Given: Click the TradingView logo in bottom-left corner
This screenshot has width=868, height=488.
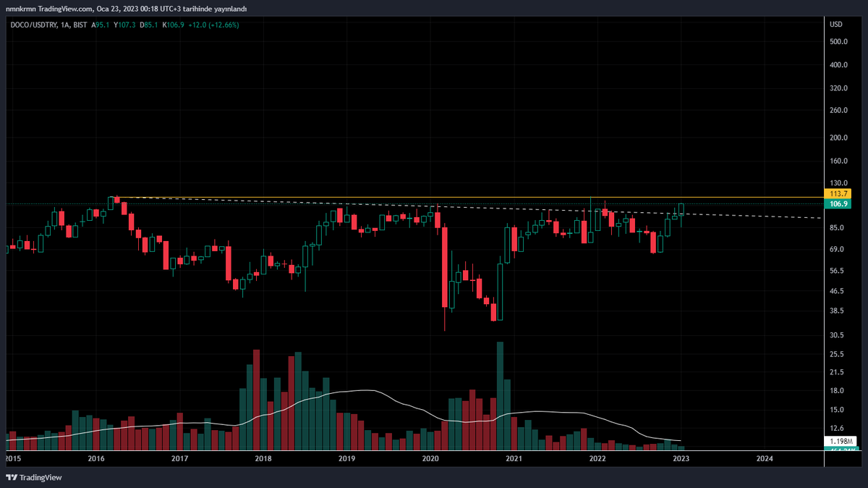Looking at the screenshot, I should coord(33,477).
